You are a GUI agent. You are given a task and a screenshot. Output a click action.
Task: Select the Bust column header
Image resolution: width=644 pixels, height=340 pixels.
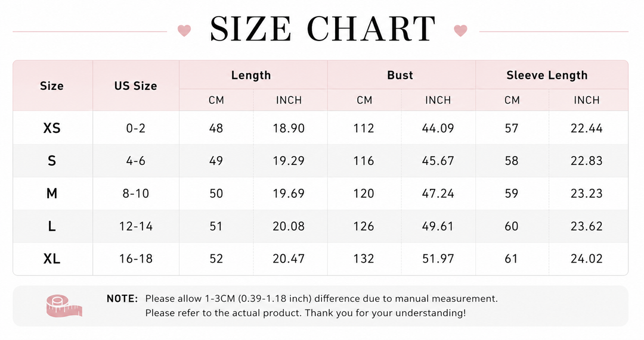pyautogui.click(x=400, y=75)
